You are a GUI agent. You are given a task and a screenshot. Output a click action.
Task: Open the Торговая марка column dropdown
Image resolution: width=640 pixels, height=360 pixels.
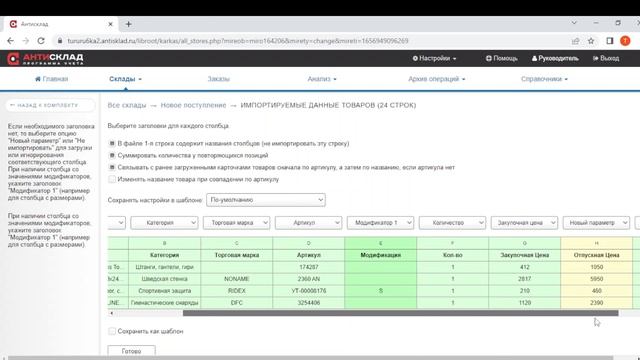pyautogui.click(x=236, y=223)
